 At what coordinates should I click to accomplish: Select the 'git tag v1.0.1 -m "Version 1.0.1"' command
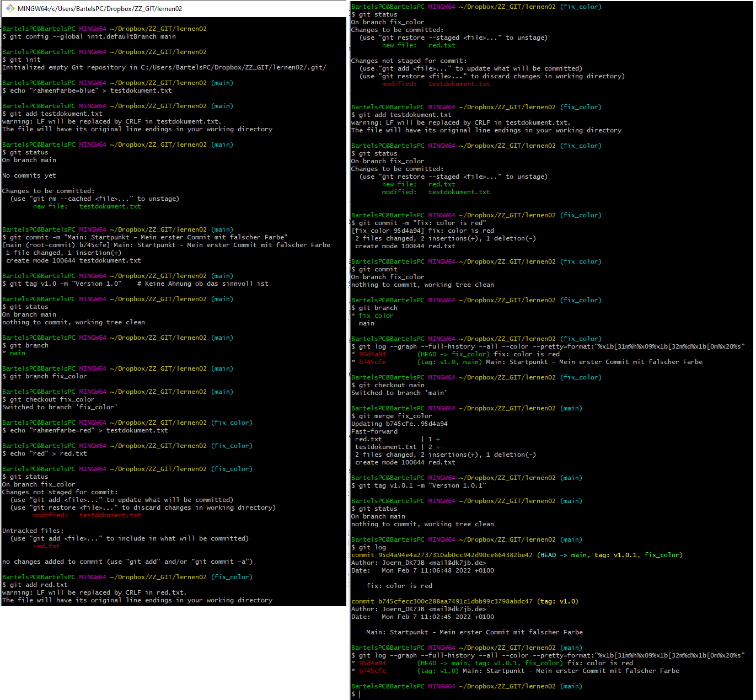click(419, 485)
